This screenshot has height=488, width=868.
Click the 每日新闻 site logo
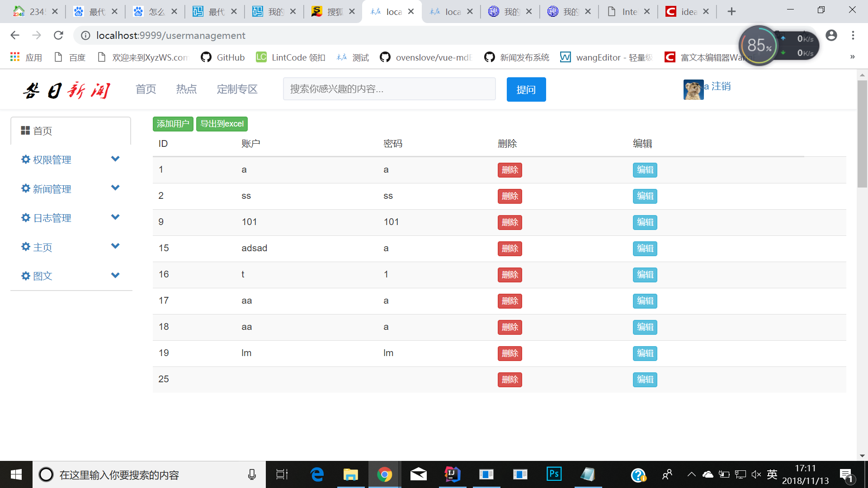[x=67, y=90]
